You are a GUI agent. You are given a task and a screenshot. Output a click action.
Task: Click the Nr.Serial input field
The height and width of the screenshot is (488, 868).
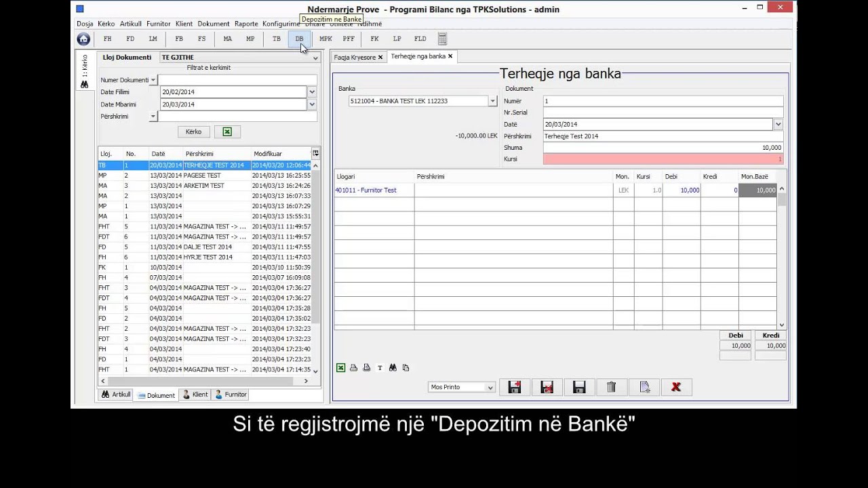click(663, 113)
